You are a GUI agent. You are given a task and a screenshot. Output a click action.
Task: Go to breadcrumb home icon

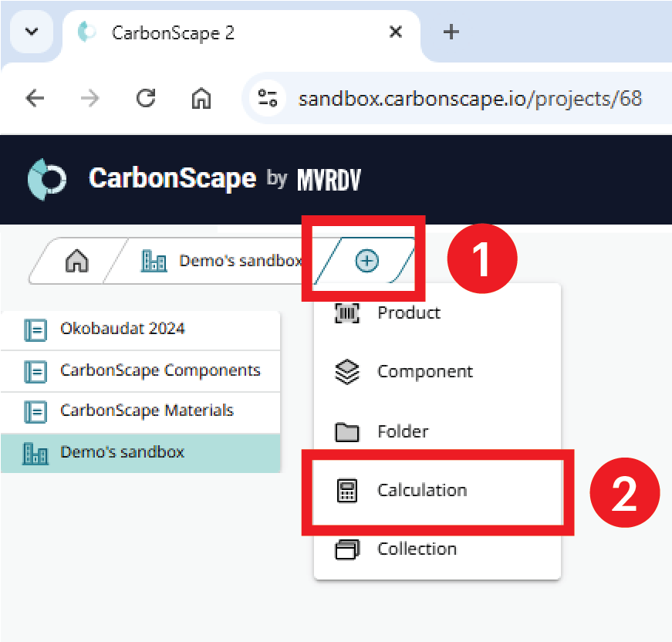tap(77, 261)
